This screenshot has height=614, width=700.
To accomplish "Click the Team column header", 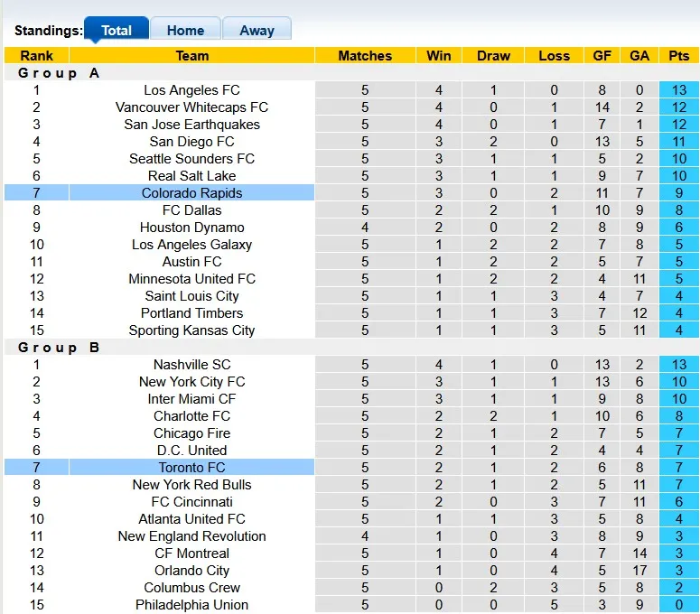I will point(191,55).
